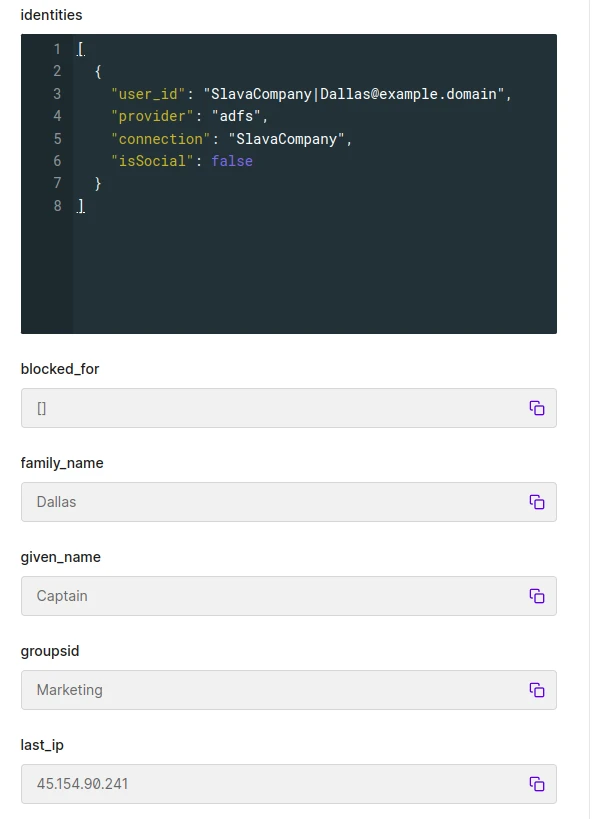Click the empty area below the JSON code
594x819 pixels.
tap(315, 274)
